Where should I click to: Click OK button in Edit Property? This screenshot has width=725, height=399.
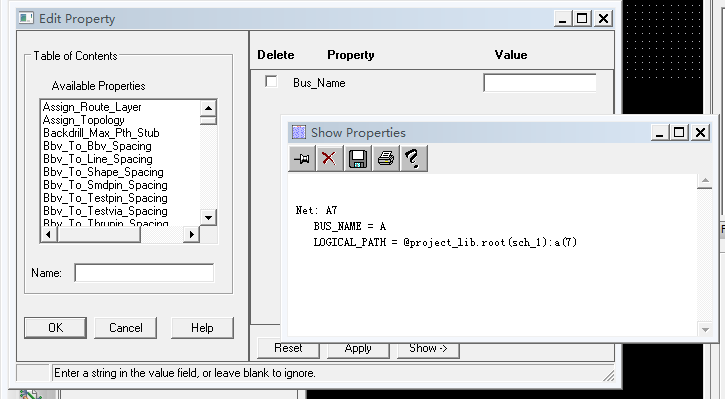click(55, 328)
